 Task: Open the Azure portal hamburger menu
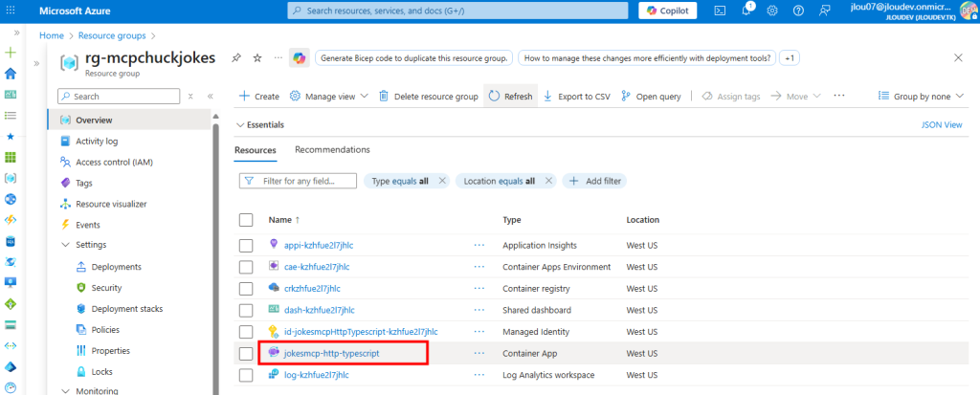pos(16,11)
